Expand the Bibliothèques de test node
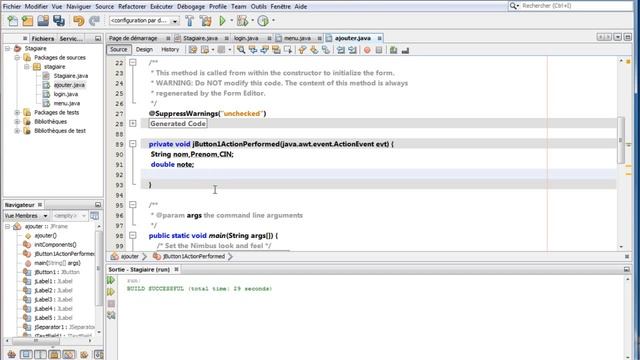640x360 pixels. (x=17, y=131)
